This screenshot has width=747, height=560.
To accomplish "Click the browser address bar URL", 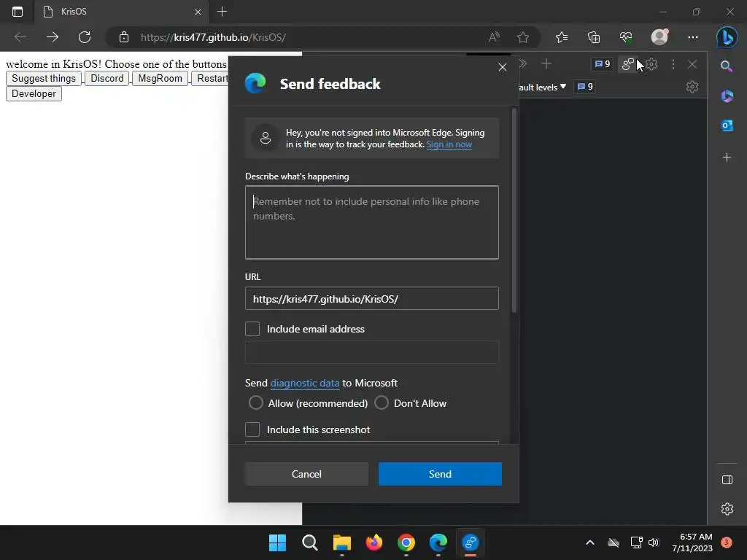I will click(x=213, y=37).
